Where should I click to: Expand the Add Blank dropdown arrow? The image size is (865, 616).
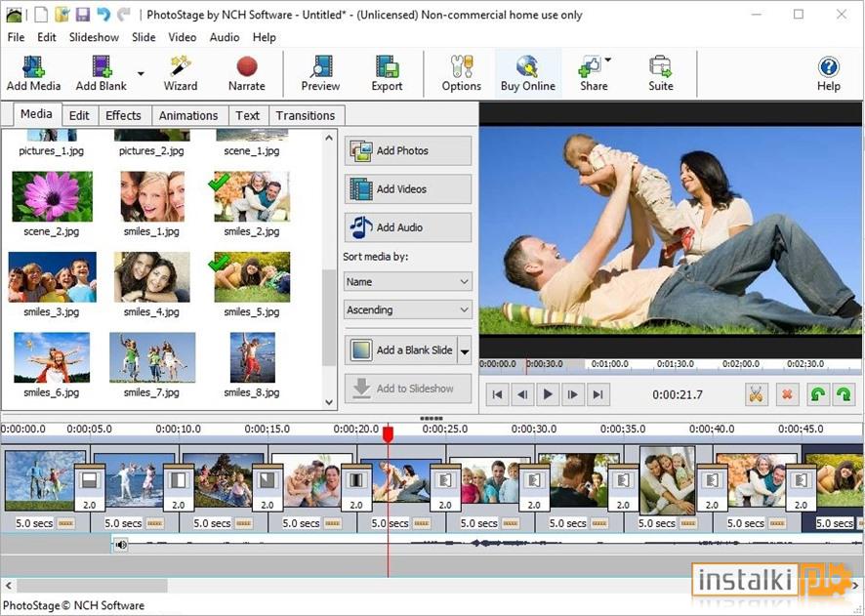(141, 74)
